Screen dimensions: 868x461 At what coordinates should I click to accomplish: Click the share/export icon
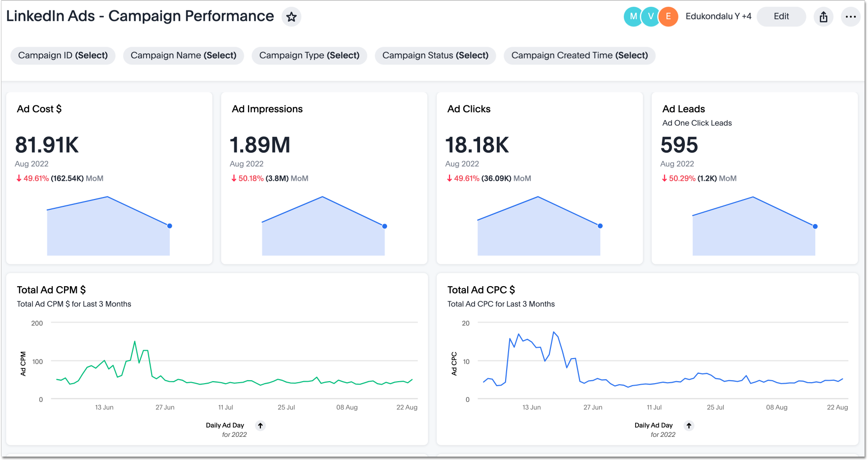click(823, 17)
